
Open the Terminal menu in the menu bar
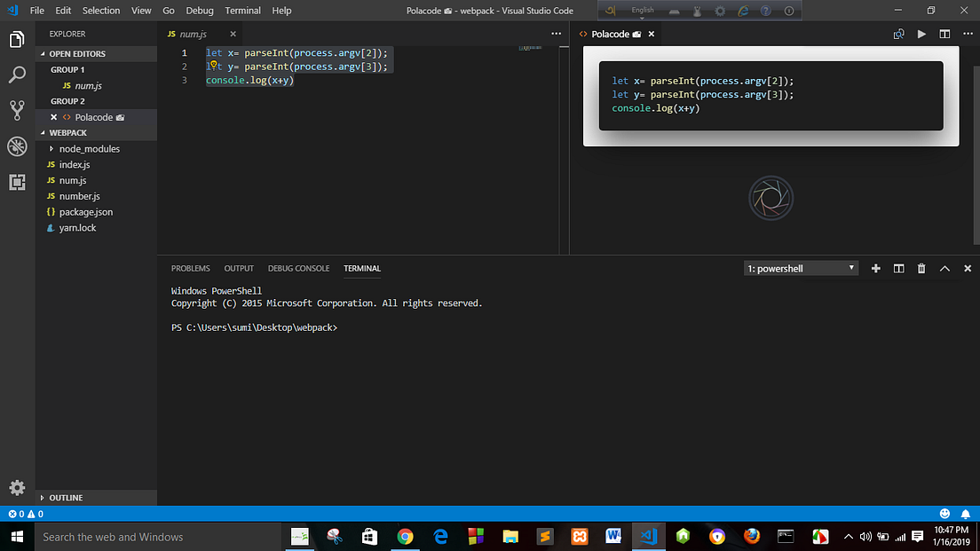[x=242, y=11]
